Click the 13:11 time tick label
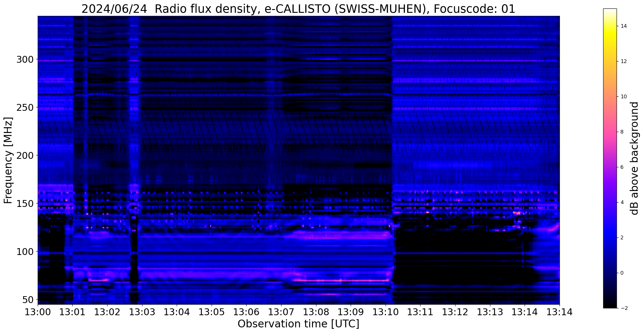Screen dimensions: 644x333 click(420, 312)
